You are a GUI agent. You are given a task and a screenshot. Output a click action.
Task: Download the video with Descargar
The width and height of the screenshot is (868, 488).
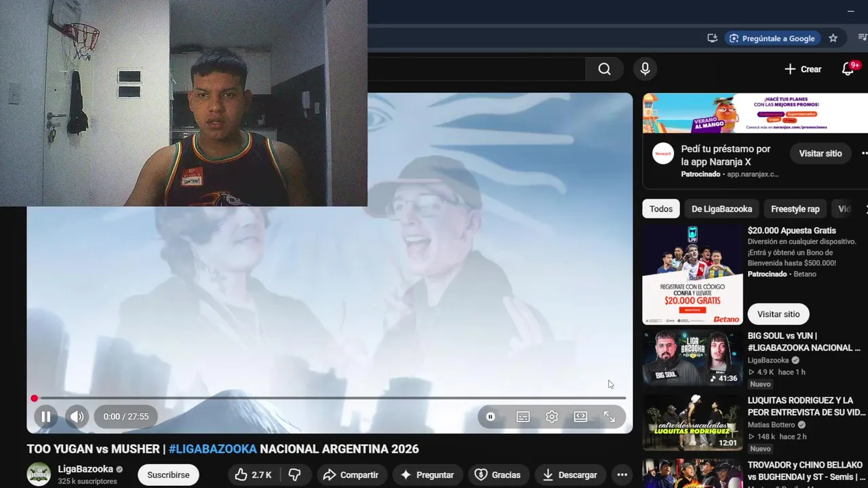570,475
